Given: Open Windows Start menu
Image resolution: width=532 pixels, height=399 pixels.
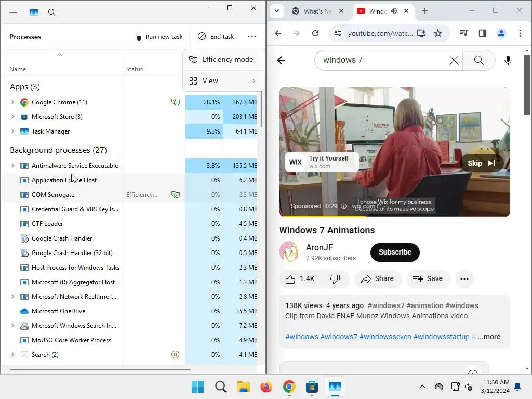Looking at the screenshot, I should (x=198, y=387).
